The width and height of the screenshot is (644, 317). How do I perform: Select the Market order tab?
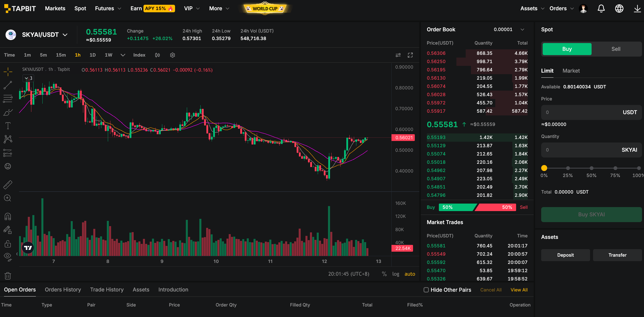[571, 71]
